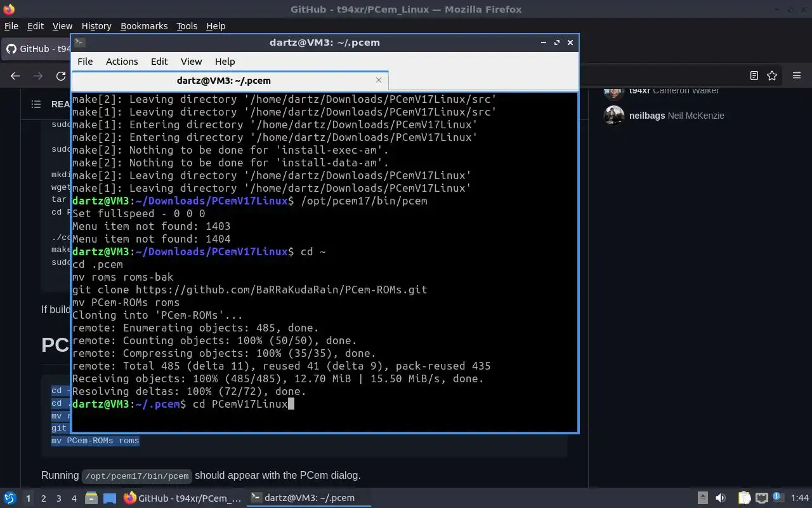Switch to workspace 3
The width and height of the screenshot is (812, 508).
(58, 498)
